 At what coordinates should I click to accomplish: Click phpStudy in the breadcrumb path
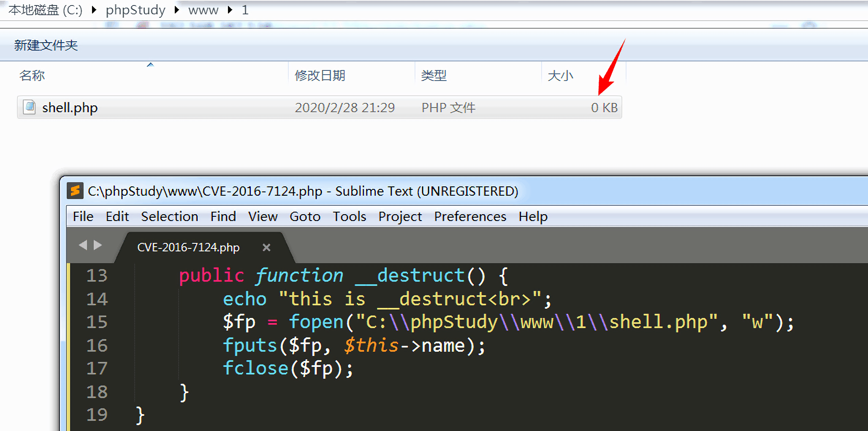pyautogui.click(x=136, y=10)
